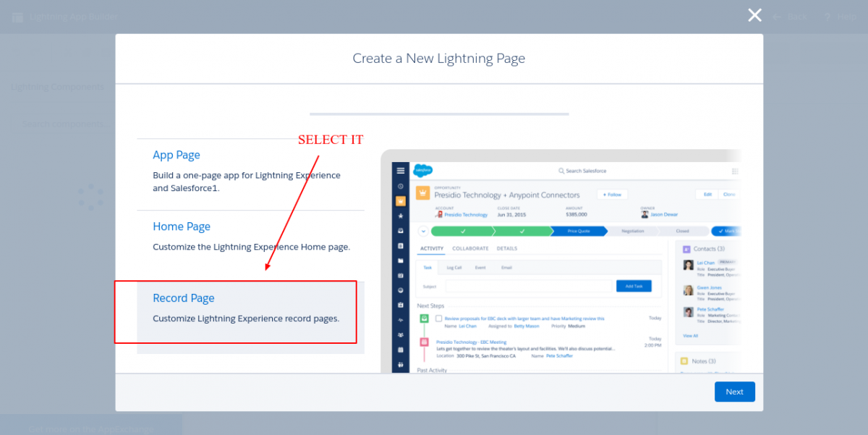Click the folder icon in the preview sidebar
Image resolution: width=868 pixels, height=435 pixels.
[401, 260]
